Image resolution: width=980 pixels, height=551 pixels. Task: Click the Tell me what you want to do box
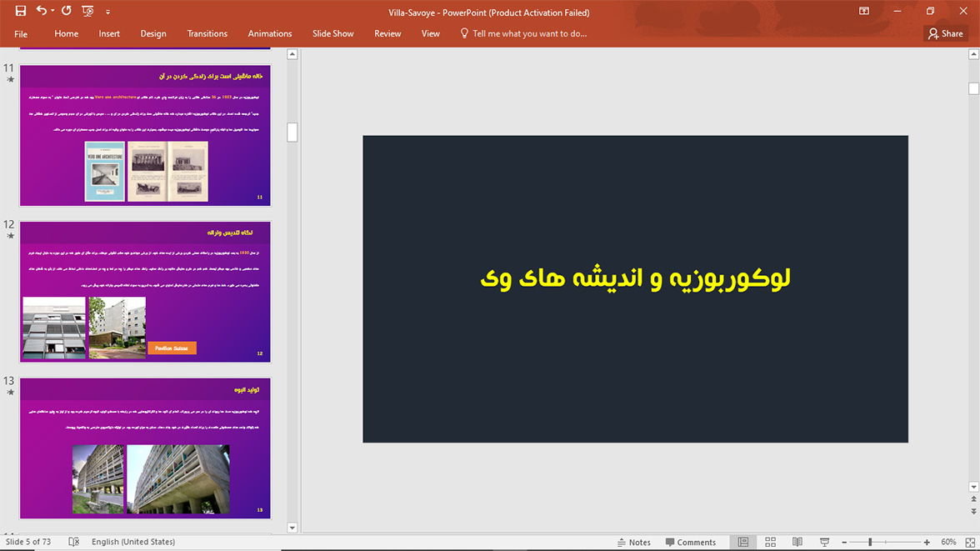click(528, 34)
